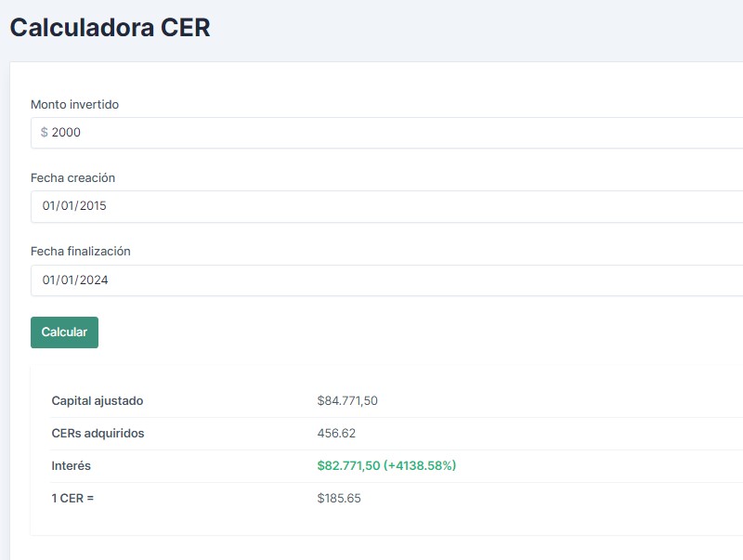This screenshot has width=743, height=560.
Task: Click the CERs adquiridos row label
Action: pos(98,434)
